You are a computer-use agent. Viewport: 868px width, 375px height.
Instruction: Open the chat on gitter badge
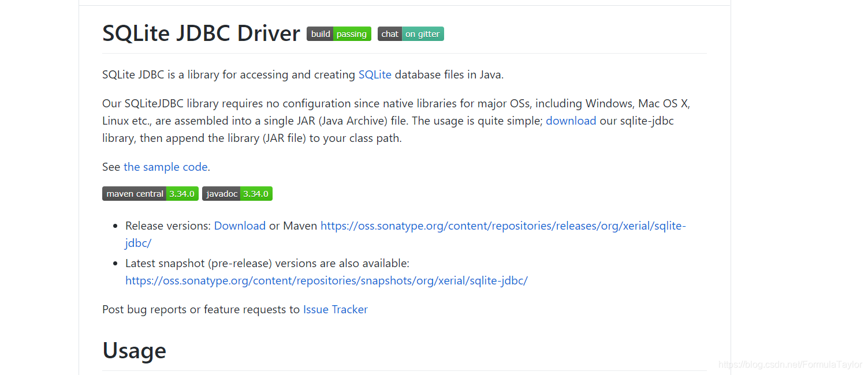click(x=411, y=34)
